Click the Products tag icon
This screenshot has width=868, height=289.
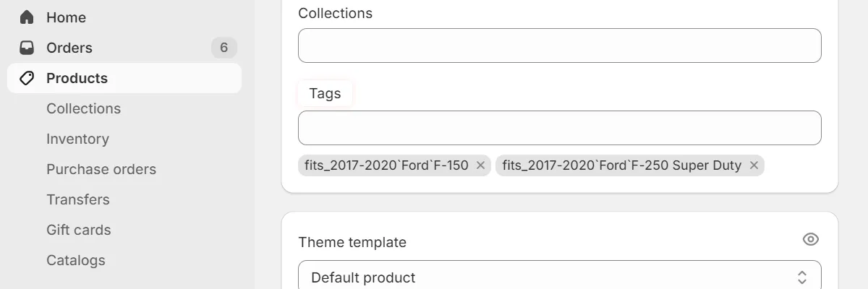click(27, 78)
